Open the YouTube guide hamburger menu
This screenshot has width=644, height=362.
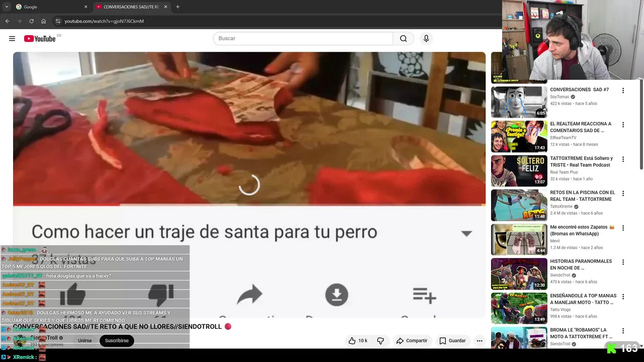point(12,39)
